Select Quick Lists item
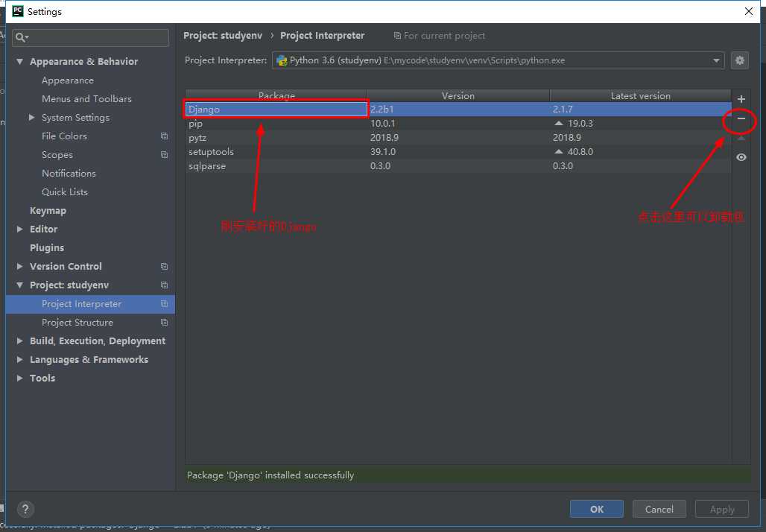 click(65, 192)
